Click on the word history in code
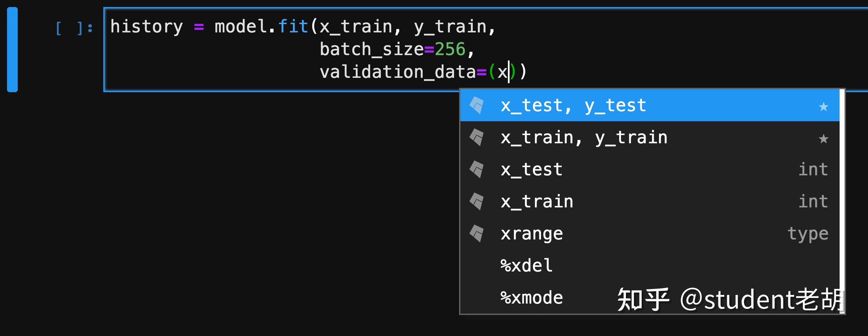This screenshot has height=336, width=868. click(146, 27)
